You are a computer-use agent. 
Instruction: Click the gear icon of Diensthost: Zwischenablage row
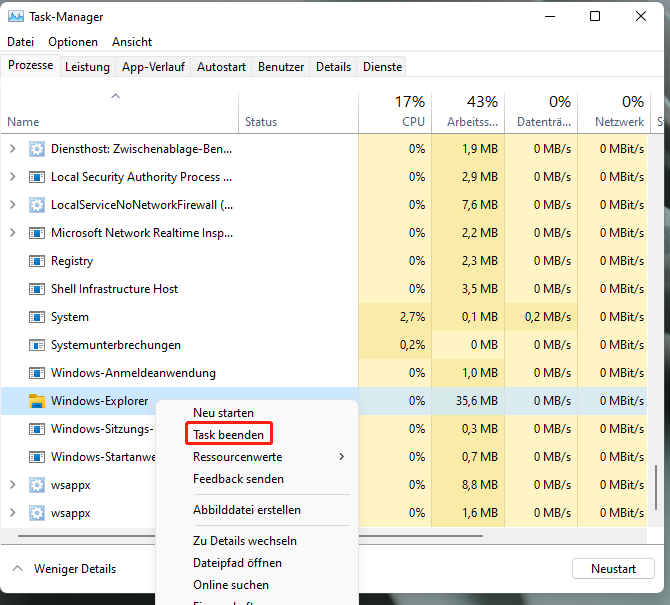click(x=37, y=149)
